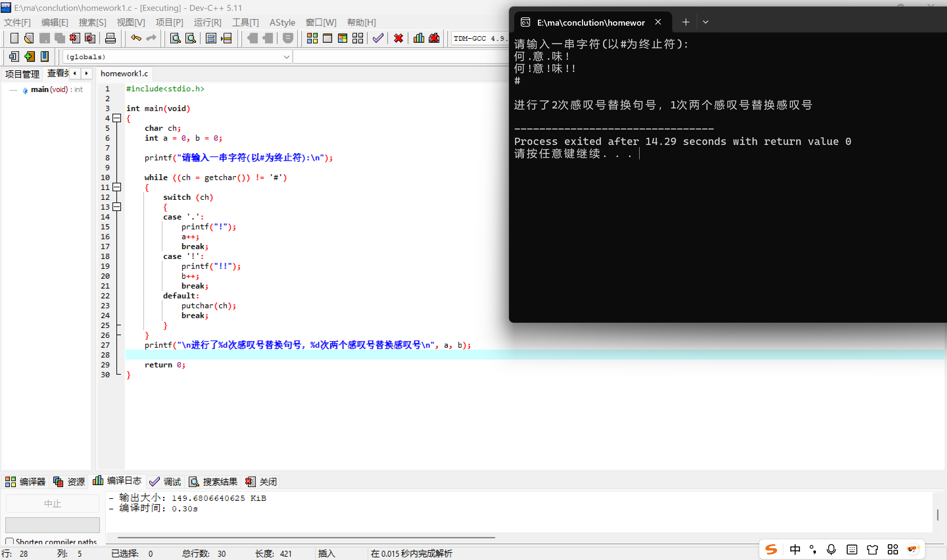Enable Shorten compiler paths checkbox
Image resolution: width=947 pixels, height=560 pixels.
click(10, 542)
